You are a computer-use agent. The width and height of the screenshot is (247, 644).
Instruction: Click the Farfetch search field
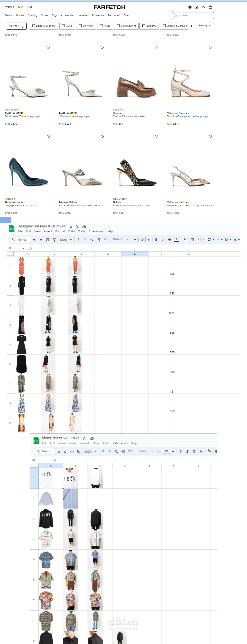[x=193, y=15]
